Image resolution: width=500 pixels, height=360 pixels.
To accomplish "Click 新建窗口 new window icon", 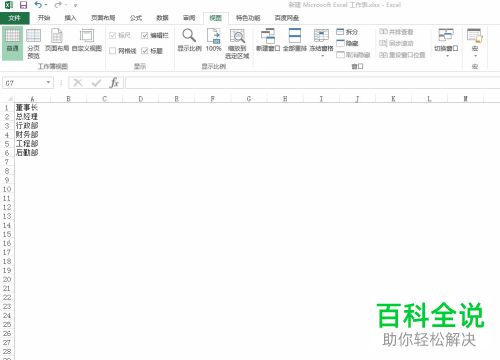I will coord(268,40).
